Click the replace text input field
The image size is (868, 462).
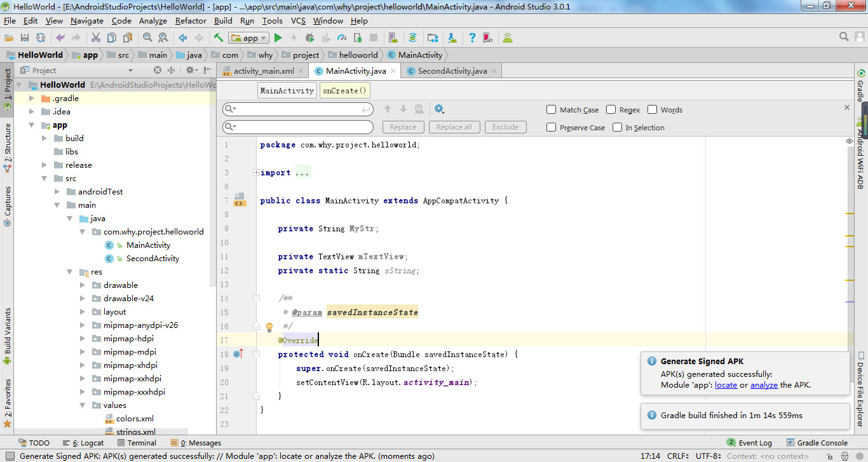298,127
